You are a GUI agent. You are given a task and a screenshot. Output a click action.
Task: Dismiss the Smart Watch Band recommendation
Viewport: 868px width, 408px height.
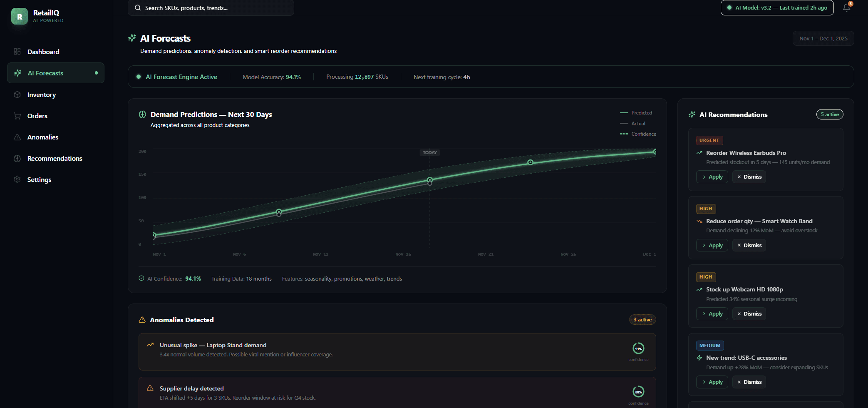click(749, 245)
